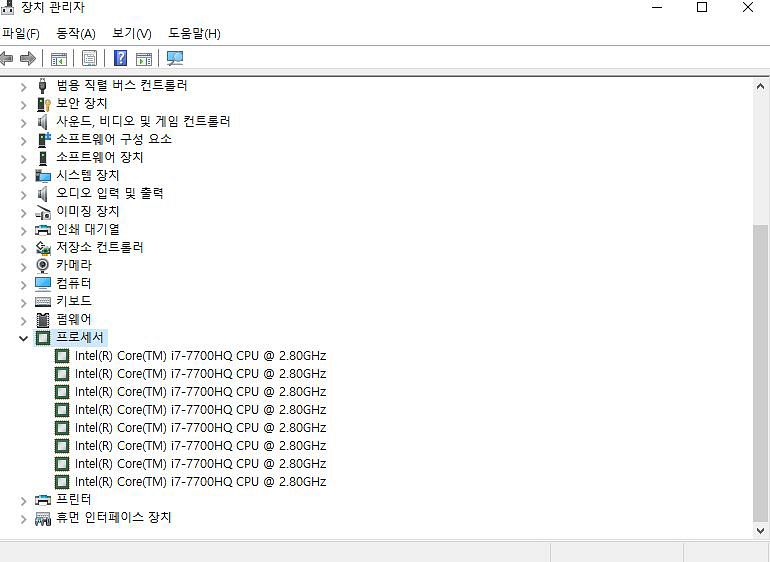Click the 컴퓨터 monitor icon
770x562 pixels.
[x=43, y=283]
